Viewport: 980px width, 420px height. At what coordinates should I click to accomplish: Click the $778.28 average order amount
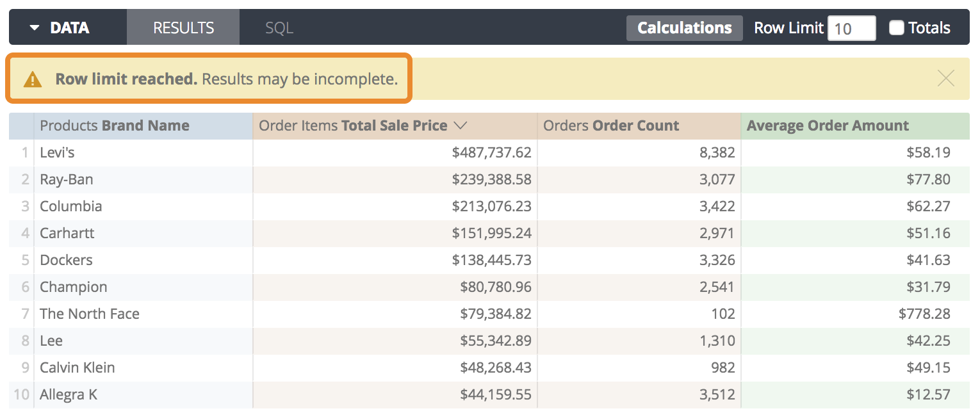click(924, 314)
